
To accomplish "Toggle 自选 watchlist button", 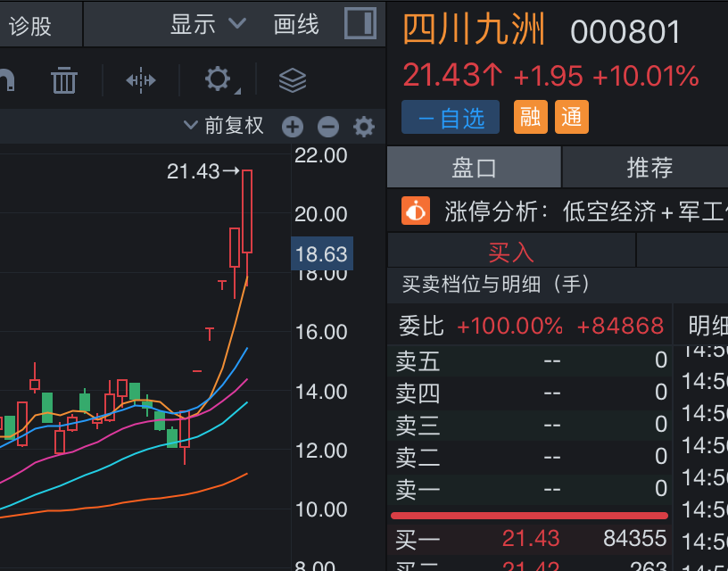I will [x=451, y=118].
